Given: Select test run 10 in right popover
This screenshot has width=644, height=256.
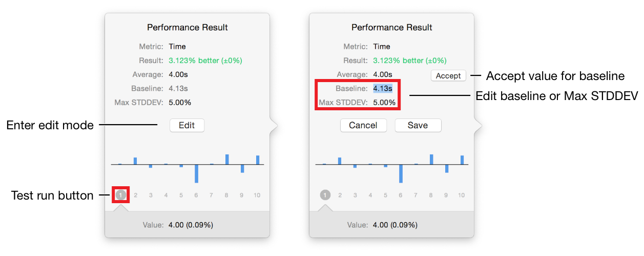Looking at the screenshot, I should (x=462, y=195).
